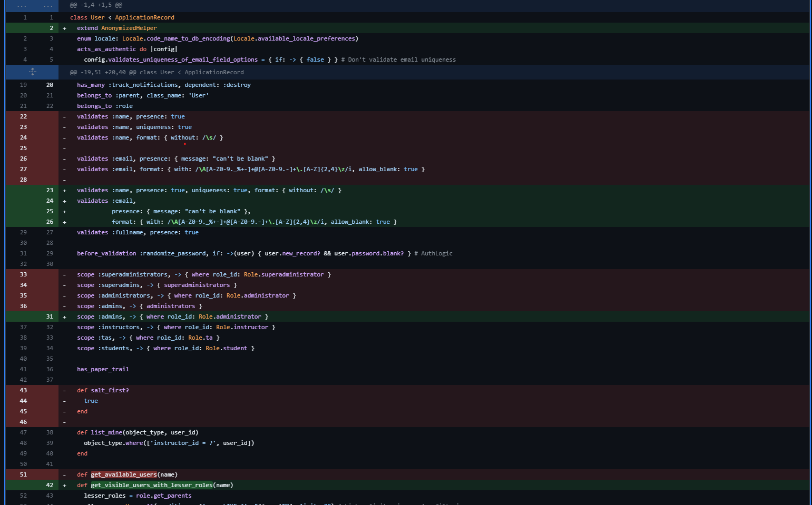Viewport: 812px width, 505px height.
Task: Click right ellipsis in top hunk header
Action: pos(48,5)
